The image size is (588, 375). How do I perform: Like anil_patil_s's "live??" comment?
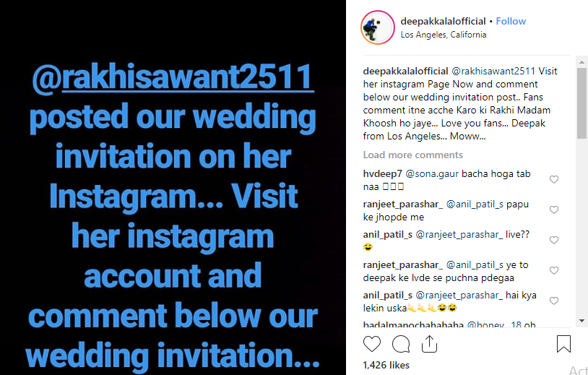[x=554, y=241]
